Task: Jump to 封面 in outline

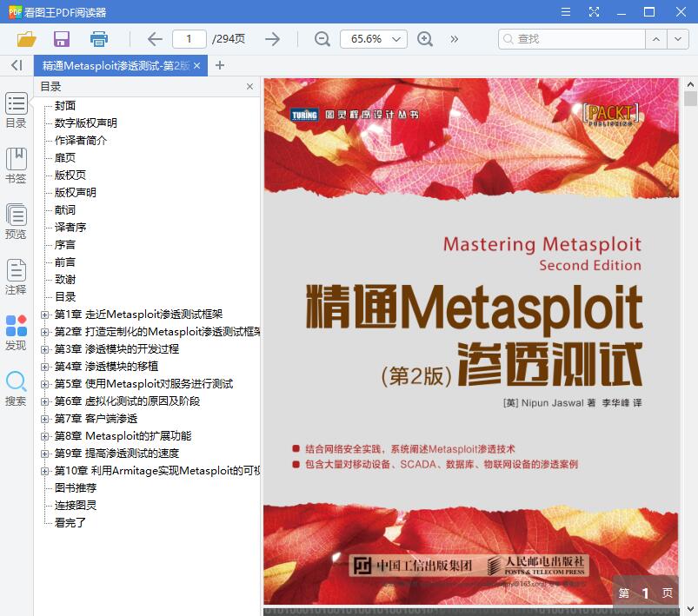Action: pos(65,105)
